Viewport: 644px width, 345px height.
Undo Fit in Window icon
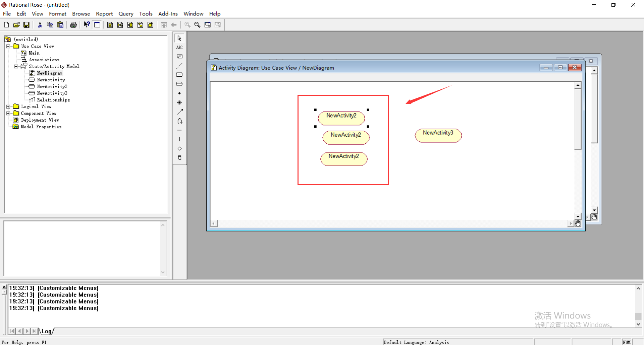(x=218, y=25)
